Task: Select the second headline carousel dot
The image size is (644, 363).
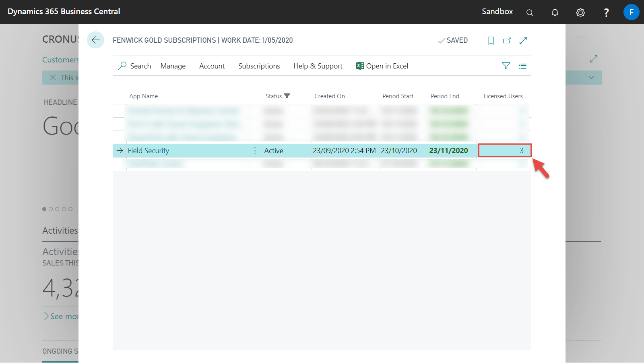Action: [51, 209]
